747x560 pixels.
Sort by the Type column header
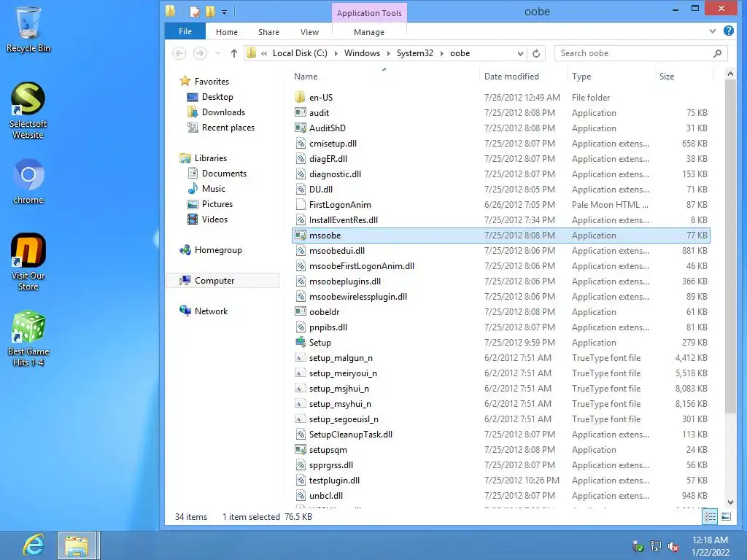coord(581,76)
